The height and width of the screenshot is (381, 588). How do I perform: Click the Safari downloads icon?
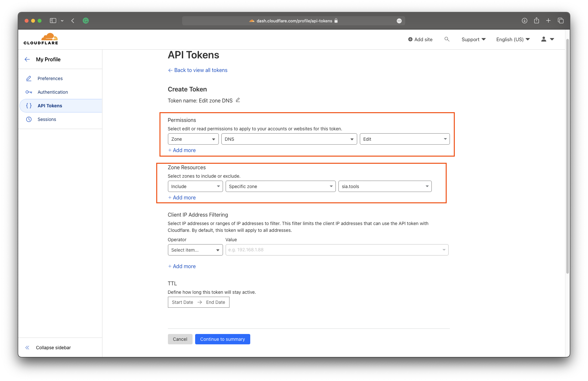[x=524, y=21]
